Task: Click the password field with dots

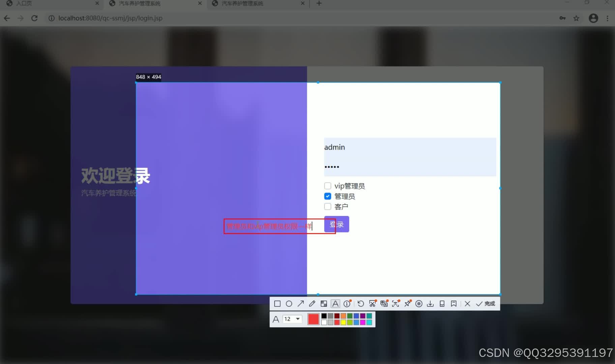Action: tap(410, 166)
